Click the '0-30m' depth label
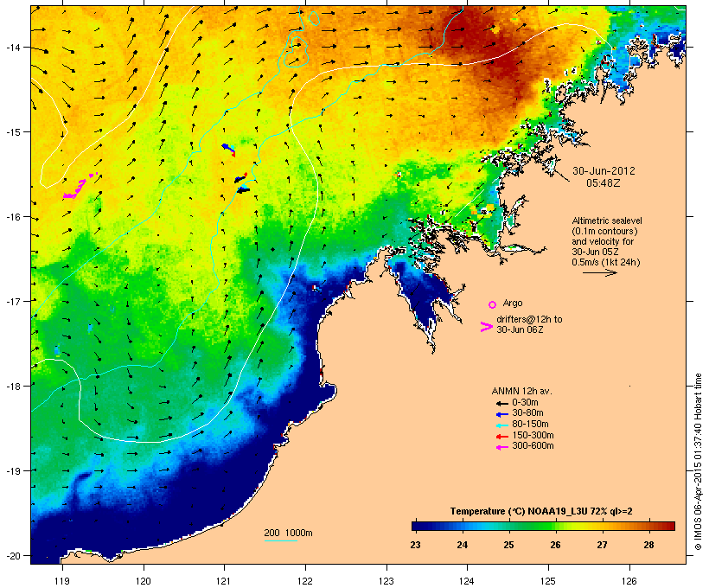 525,403
